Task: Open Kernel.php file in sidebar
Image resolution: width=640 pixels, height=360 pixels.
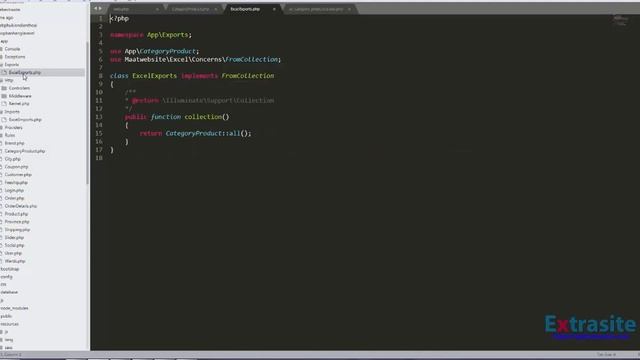Action: 19,104
